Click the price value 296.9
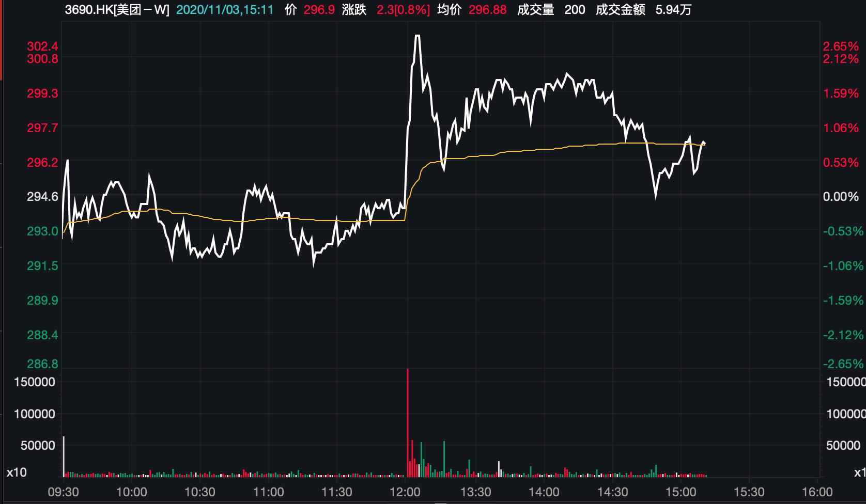 pyautogui.click(x=319, y=10)
